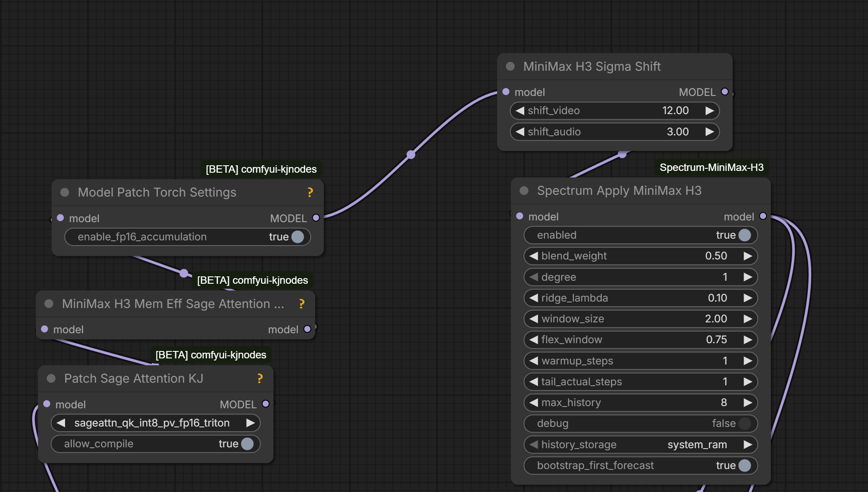Decrease warmup_steps value
The height and width of the screenshot is (492, 868).
(534, 361)
